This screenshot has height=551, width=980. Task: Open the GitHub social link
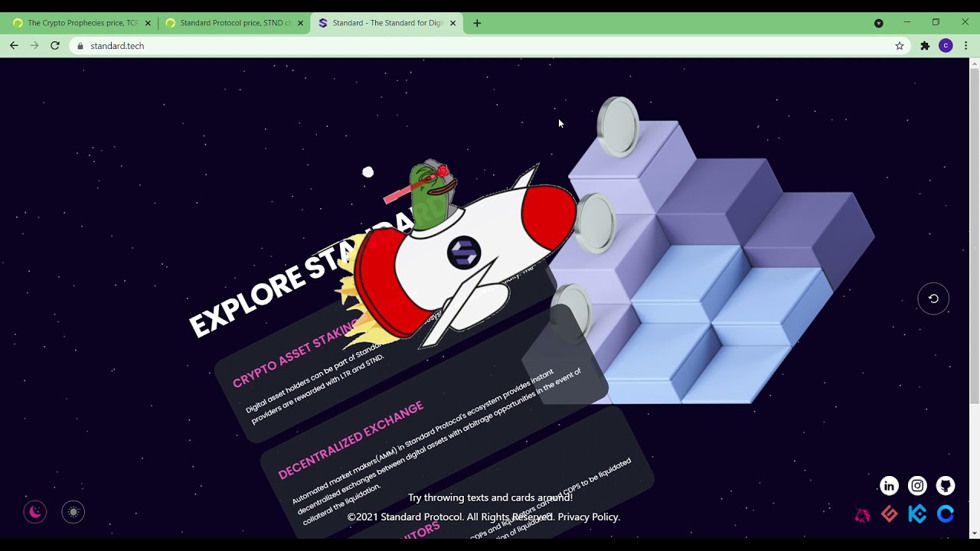(946, 486)
